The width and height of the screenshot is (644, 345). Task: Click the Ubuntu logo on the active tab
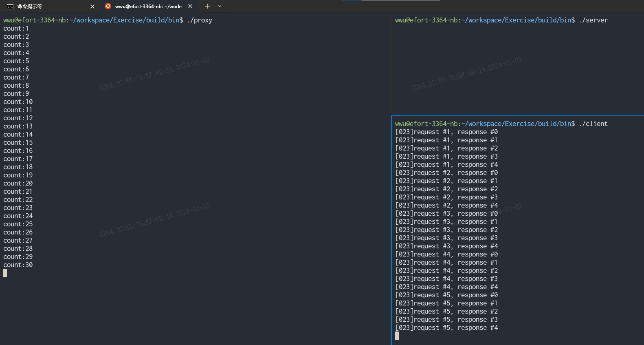108,6
